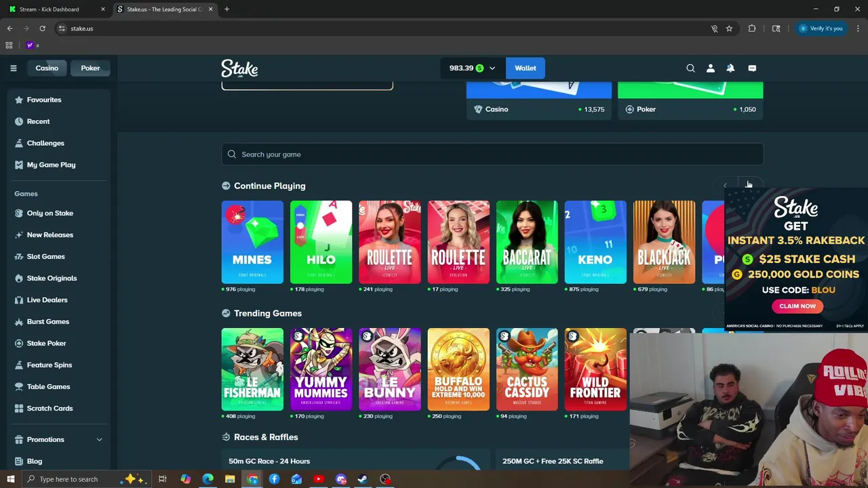Open the Poker card with 1,050 players

[x=690, y=100]
